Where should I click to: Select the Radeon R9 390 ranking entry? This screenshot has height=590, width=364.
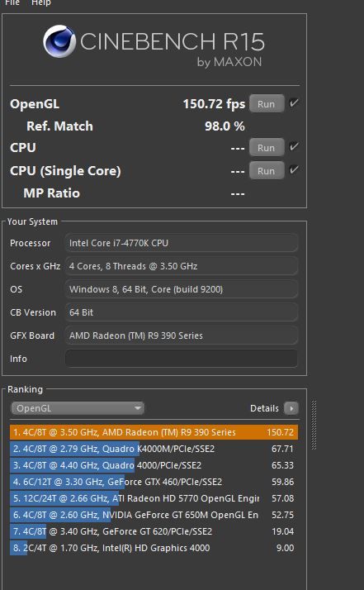154,432
